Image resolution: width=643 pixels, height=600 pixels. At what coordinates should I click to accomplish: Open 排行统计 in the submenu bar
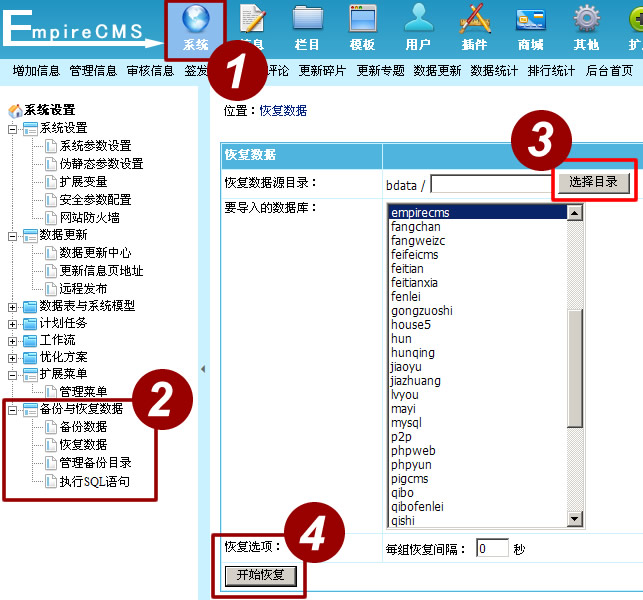552,71
